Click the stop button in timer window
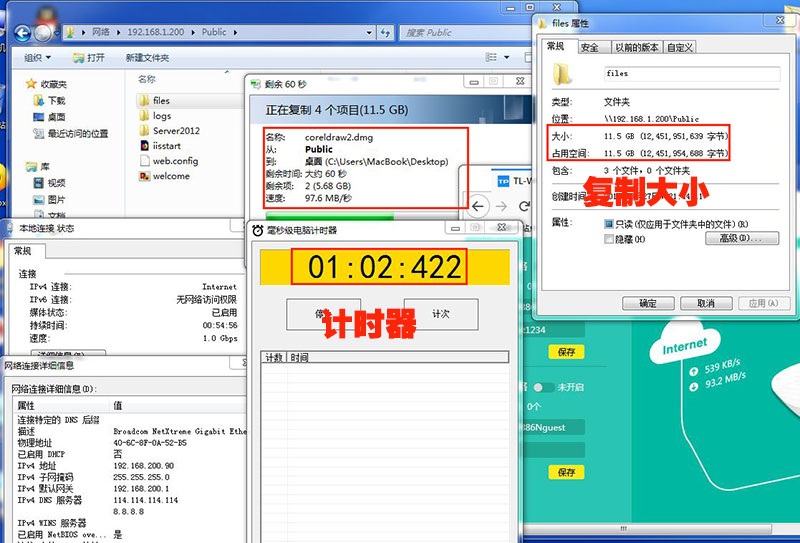The width and height of the screenshot is (800, 543). point(323,314)
